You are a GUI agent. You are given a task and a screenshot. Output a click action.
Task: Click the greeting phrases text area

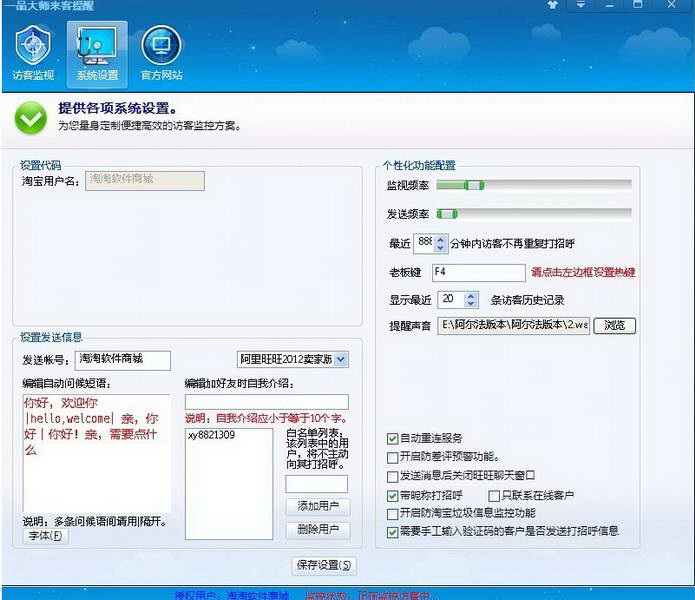97,453
